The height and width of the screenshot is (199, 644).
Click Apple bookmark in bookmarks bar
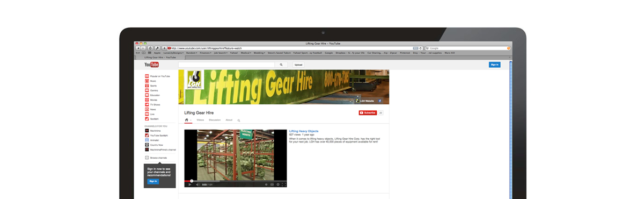(157, 53)
